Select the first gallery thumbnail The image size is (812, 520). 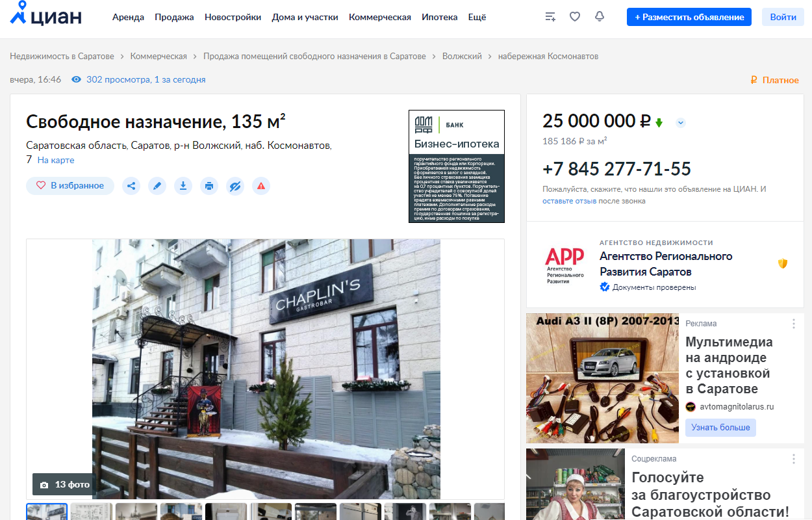[x=47, y=512]
